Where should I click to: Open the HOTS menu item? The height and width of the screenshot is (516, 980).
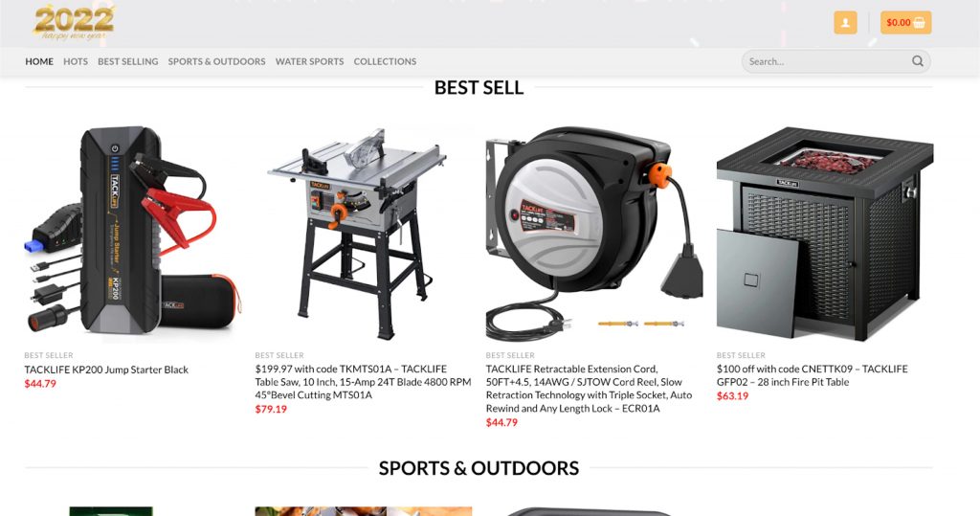click(x=76, y=61)
